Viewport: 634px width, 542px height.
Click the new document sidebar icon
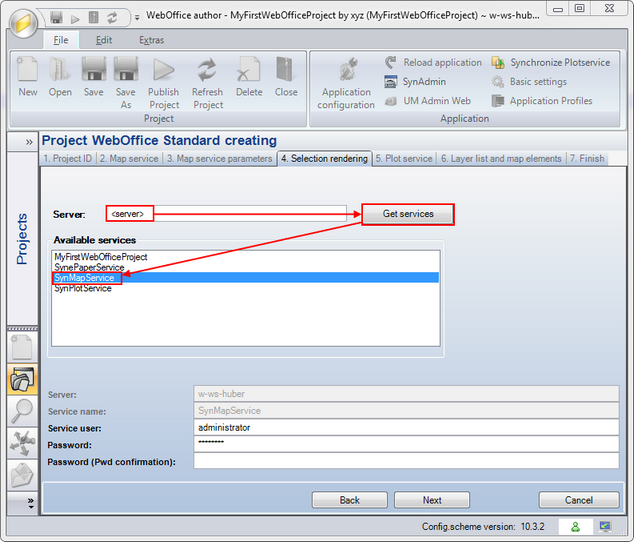click(x=22, y=346)
